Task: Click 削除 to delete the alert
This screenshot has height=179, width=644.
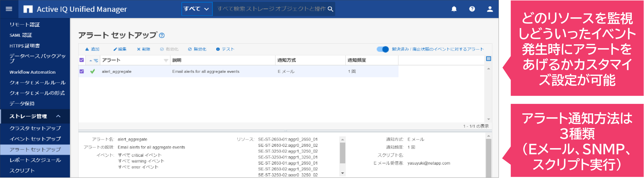Action: pos(143,49)
